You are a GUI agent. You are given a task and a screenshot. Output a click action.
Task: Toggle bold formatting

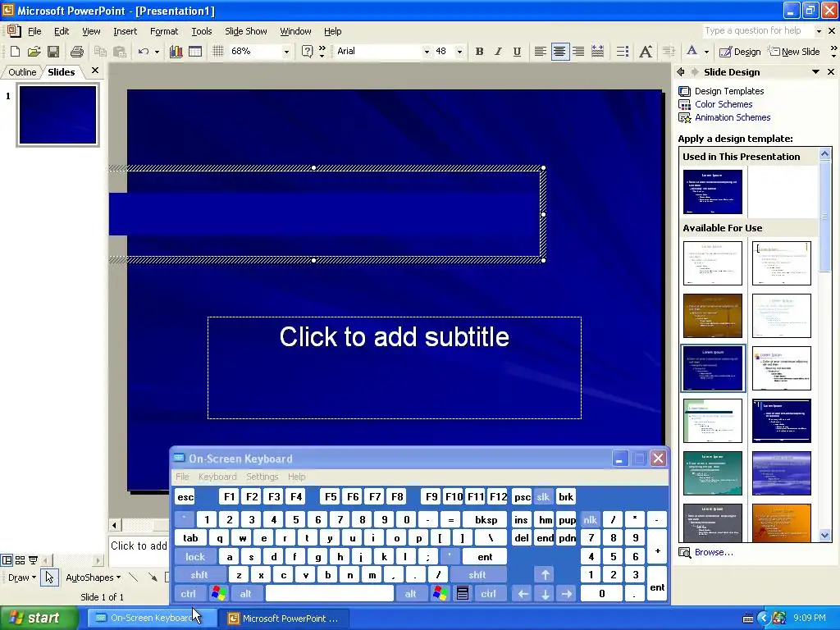(x=479, y=52)
